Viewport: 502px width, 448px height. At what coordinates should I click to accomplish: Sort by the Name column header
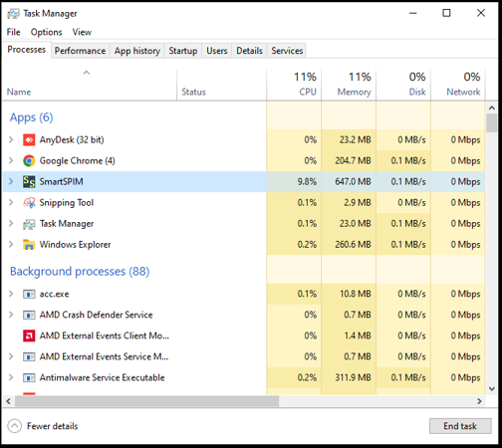pyautogui.click(x=90, y=85)
